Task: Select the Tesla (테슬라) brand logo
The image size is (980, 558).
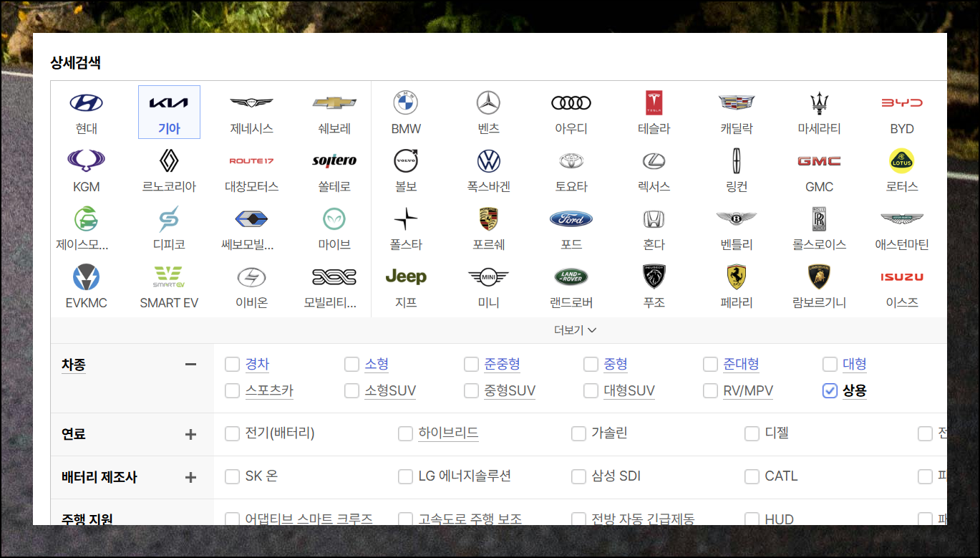Action: [x=654, y=102]
